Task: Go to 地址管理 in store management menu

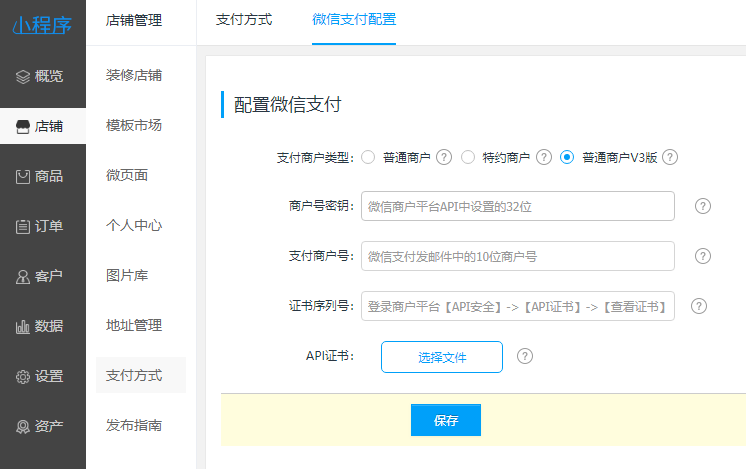Action: point(134,325)
